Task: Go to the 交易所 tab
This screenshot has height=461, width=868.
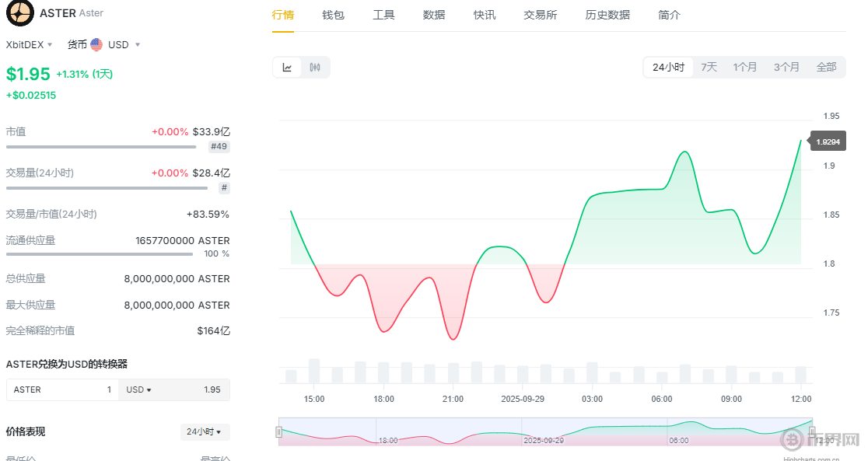Action: (540, 15)
